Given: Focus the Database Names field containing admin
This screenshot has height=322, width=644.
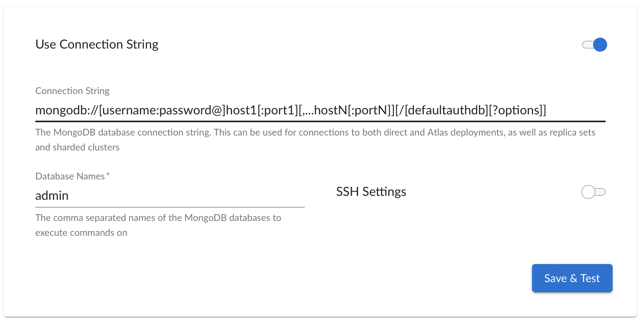Looking at the screenshot, I should [169, 195].
